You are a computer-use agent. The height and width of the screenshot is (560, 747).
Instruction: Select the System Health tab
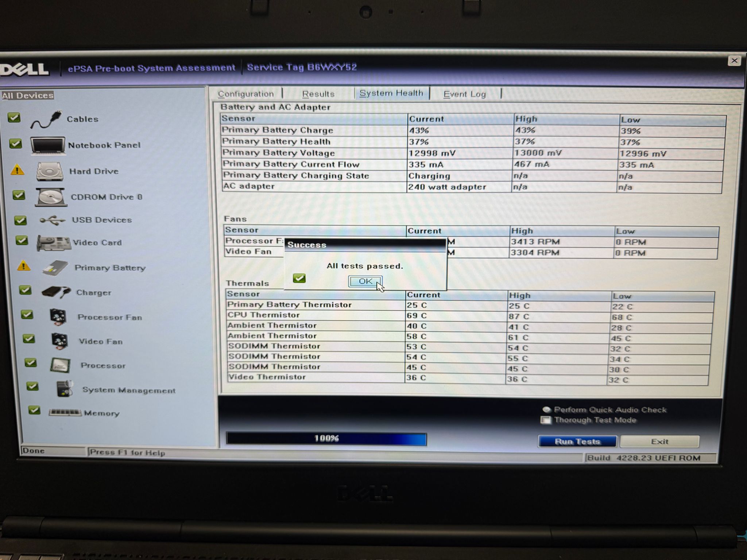[x=391, y=93]
